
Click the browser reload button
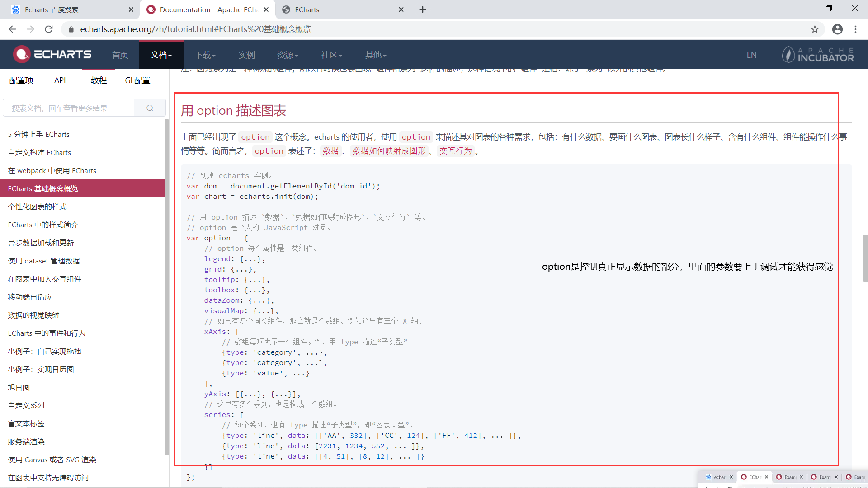click(x=49, y=29)
